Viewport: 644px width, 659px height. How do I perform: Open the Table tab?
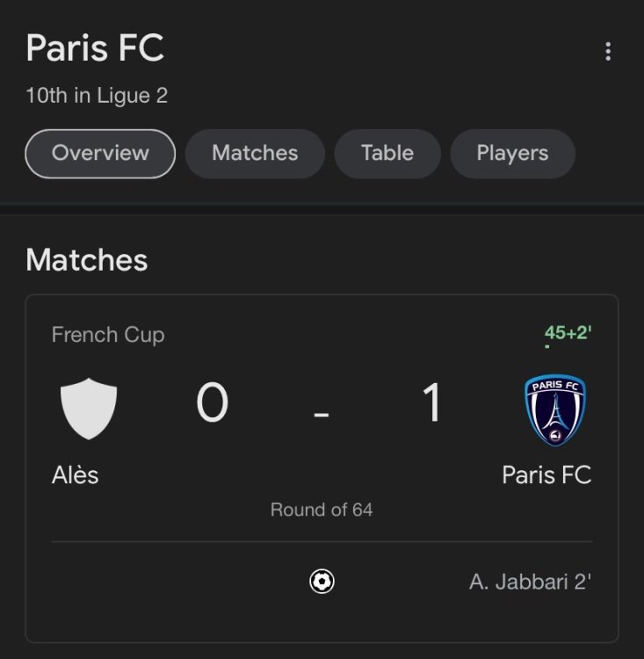387,153
